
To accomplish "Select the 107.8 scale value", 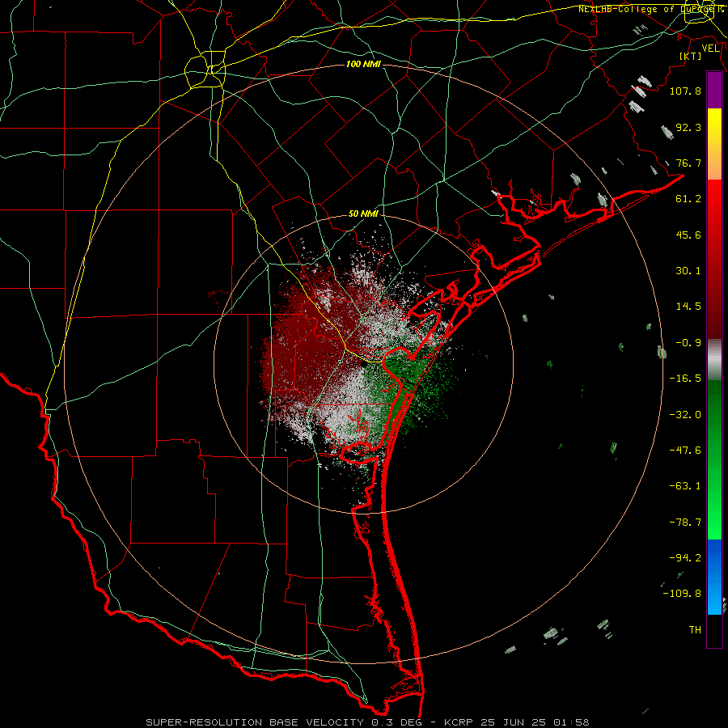I will click(685, 91).
